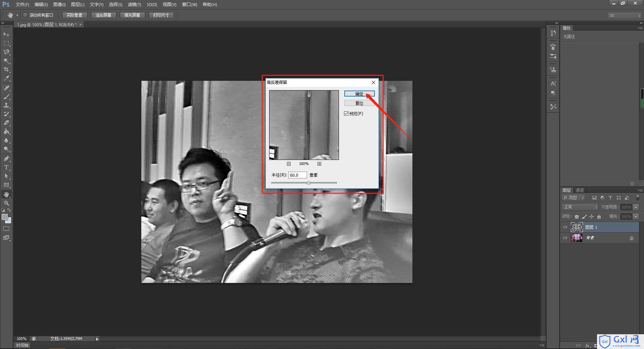
Task: Toggle Quick Mask mode
Action: pos(6,229)
